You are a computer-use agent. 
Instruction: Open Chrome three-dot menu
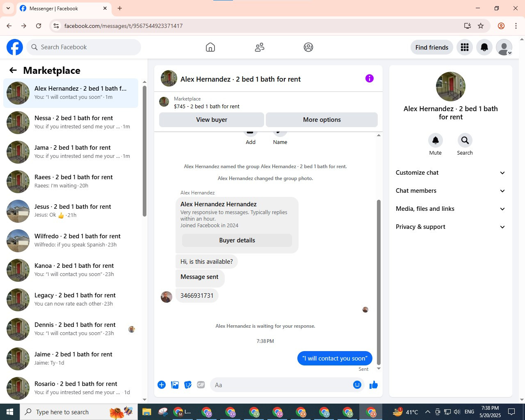tap(516, 26)
